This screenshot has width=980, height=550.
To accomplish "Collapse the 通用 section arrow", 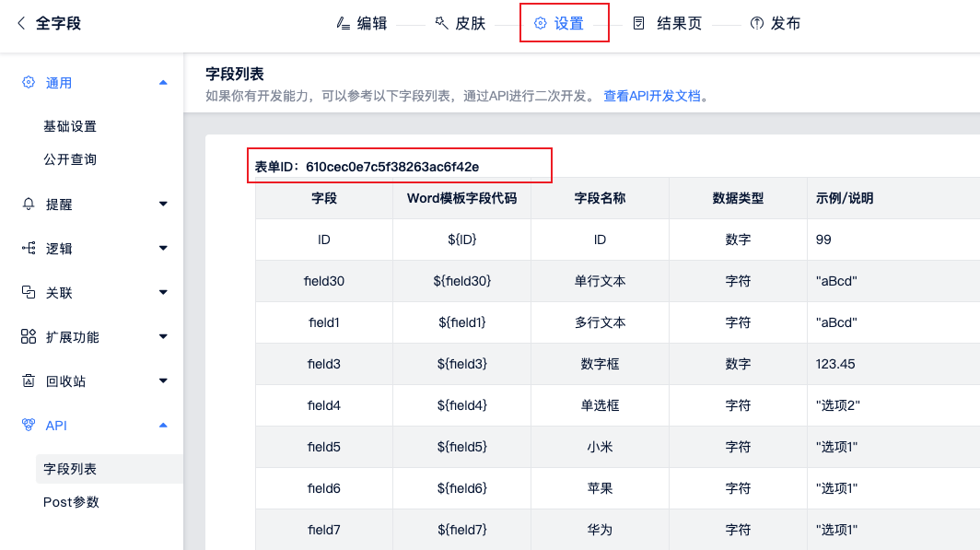I will pyautogui.click(x=163, y=83).
